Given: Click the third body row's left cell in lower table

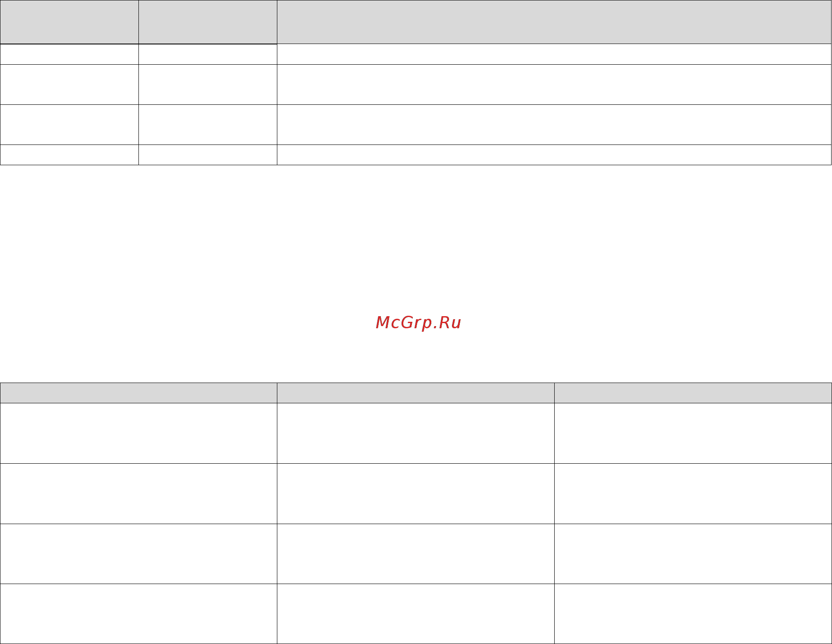Looking at the screenshot, I should tap(138, 554).
